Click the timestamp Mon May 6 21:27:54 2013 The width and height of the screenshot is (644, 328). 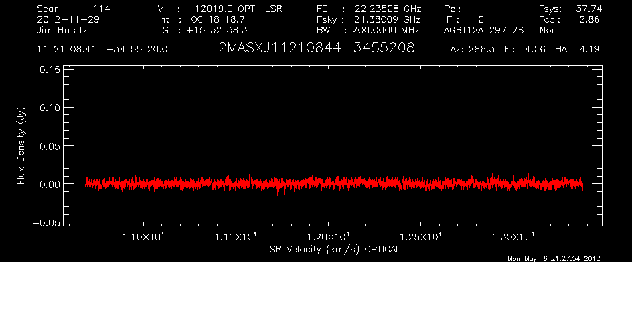[554, 258]
